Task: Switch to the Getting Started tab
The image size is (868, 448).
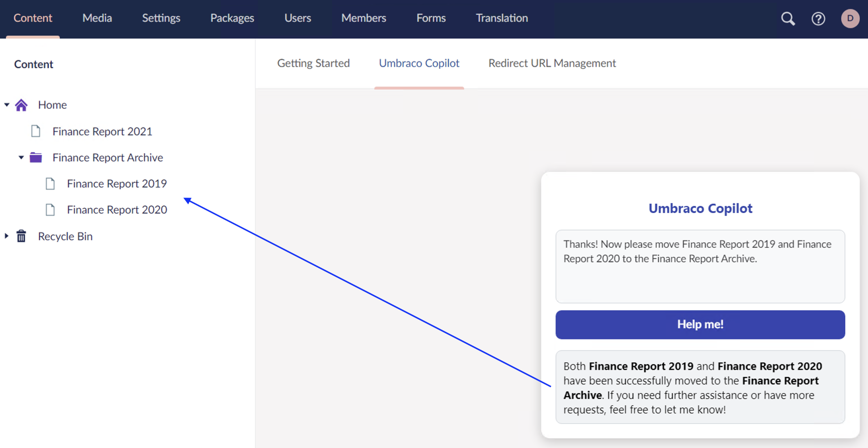Action: (x=313, y=63)
